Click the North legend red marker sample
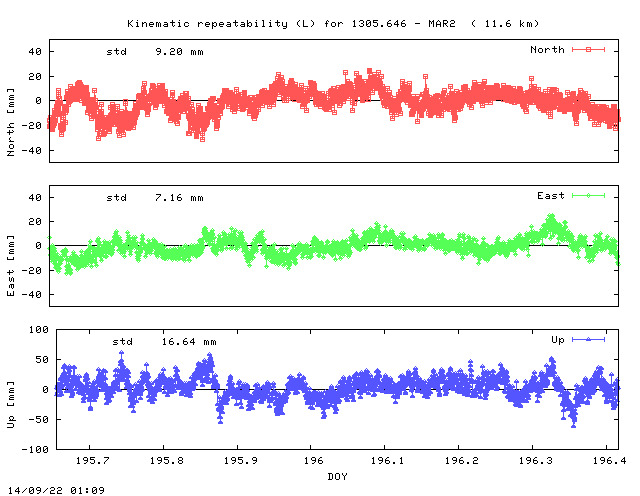Screen dimensions: 640x496 pos(588,50)
